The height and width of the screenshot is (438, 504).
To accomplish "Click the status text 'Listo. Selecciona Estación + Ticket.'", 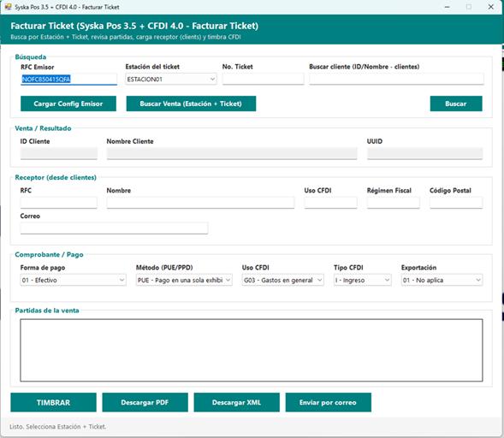I will (x=58, y=427).
